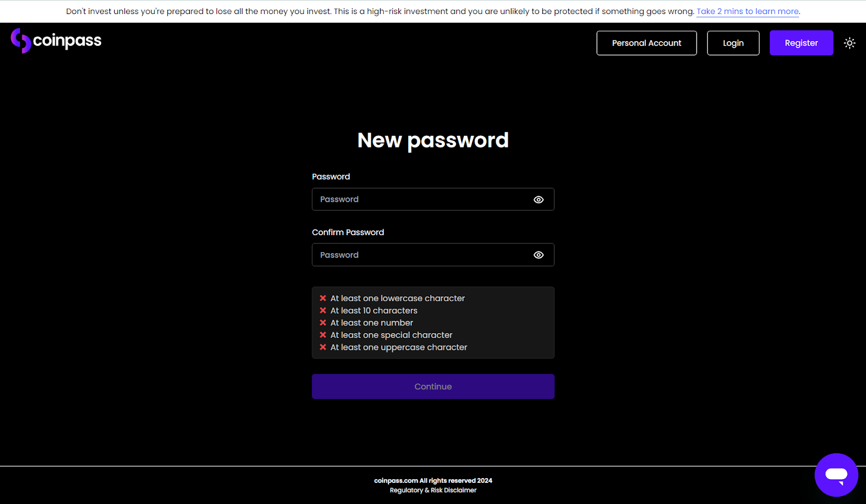Open the 'Take 2 mins to learn more' link
Viewport: 866px width, 504px height.
pos(747,11)
